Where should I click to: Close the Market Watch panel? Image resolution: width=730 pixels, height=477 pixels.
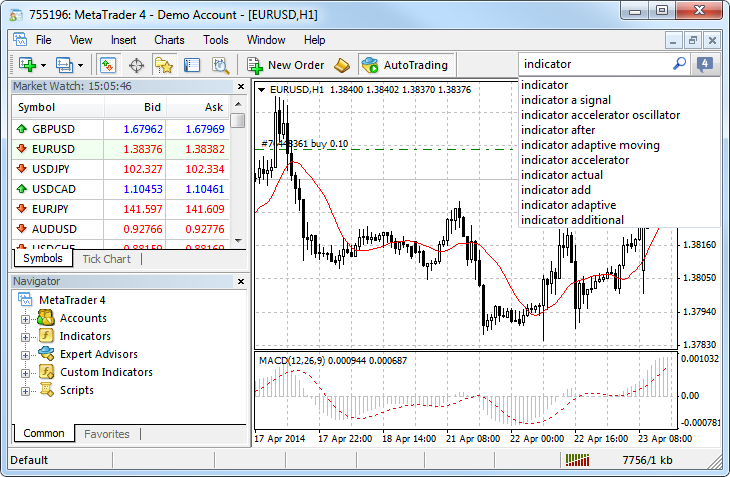pos(240,87)
